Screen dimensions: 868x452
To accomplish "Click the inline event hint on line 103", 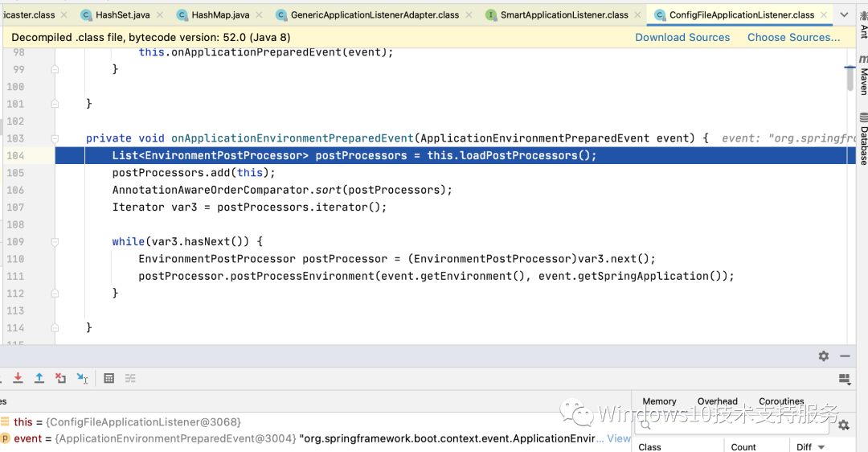I will [789, 138].
